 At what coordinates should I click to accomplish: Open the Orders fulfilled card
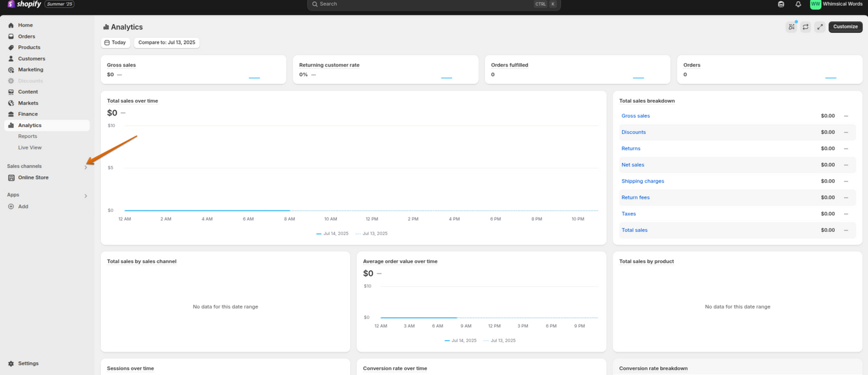tap(577, 70)
